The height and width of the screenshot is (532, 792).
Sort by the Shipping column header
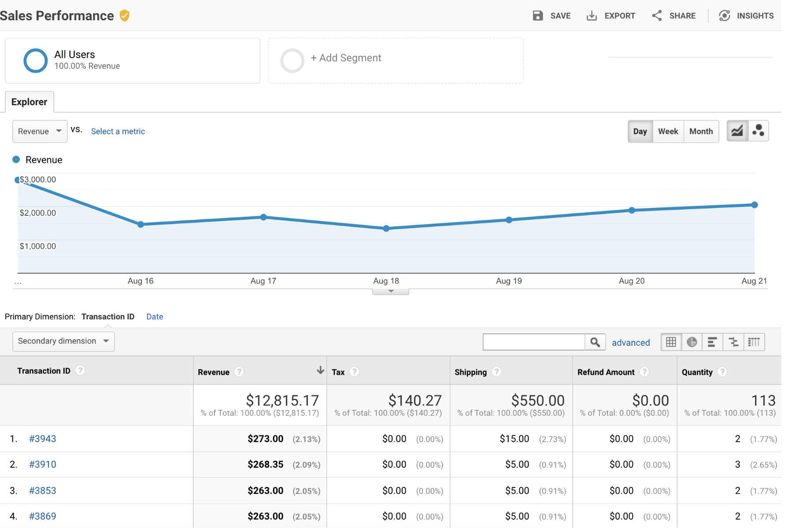470,372
